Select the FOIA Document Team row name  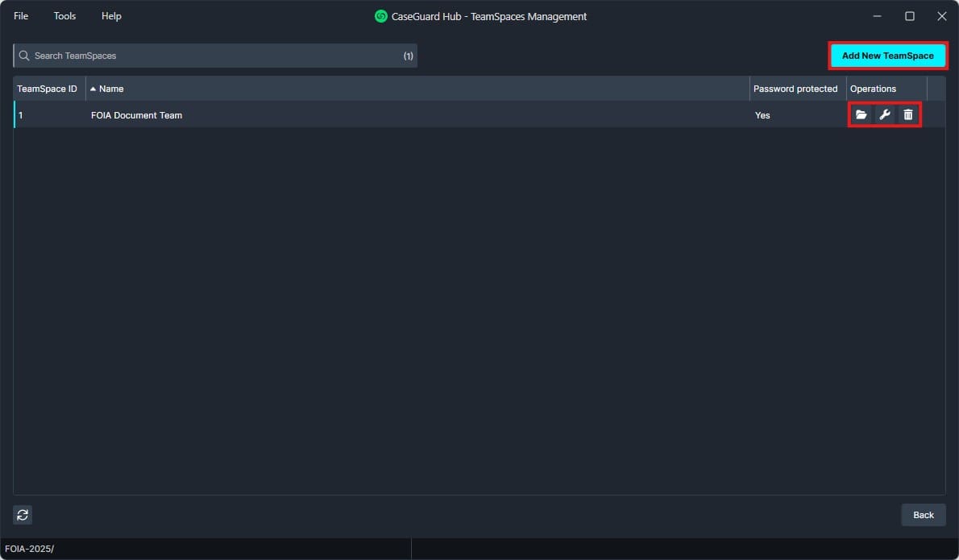click(136, 115)
